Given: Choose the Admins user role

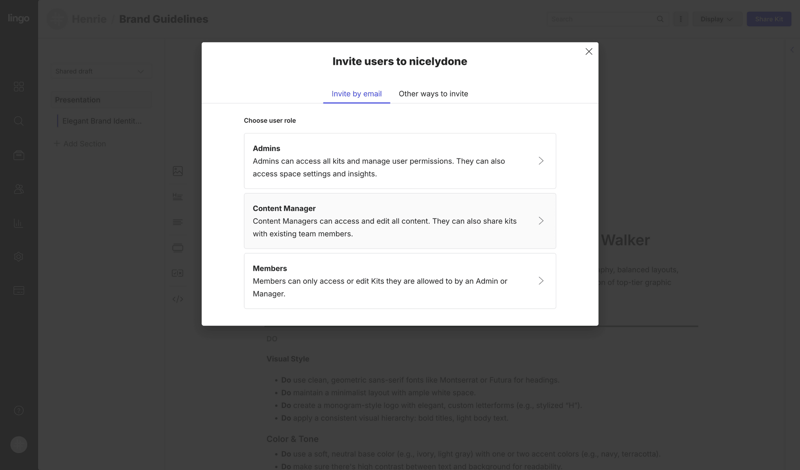Looking at the screenshot, I should 399,161.
